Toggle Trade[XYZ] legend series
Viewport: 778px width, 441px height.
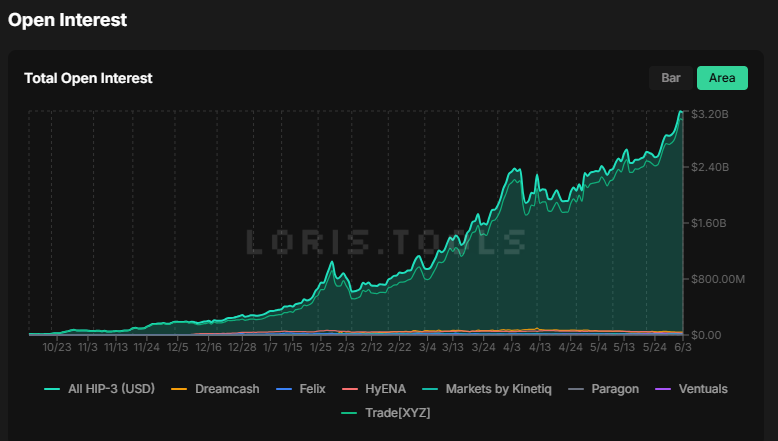[x=386, y=413]
